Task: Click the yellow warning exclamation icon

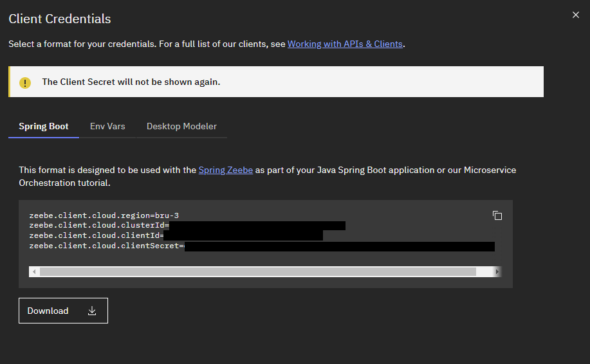Action: [x=25, y=82]
